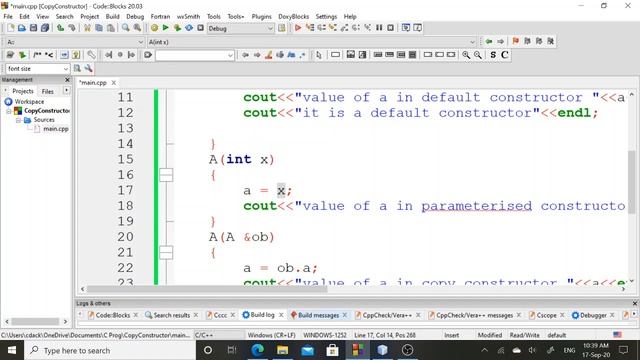Screen dimensions: 640x360
Task: Collapse the Sources folder node
Action: (18, 120)
